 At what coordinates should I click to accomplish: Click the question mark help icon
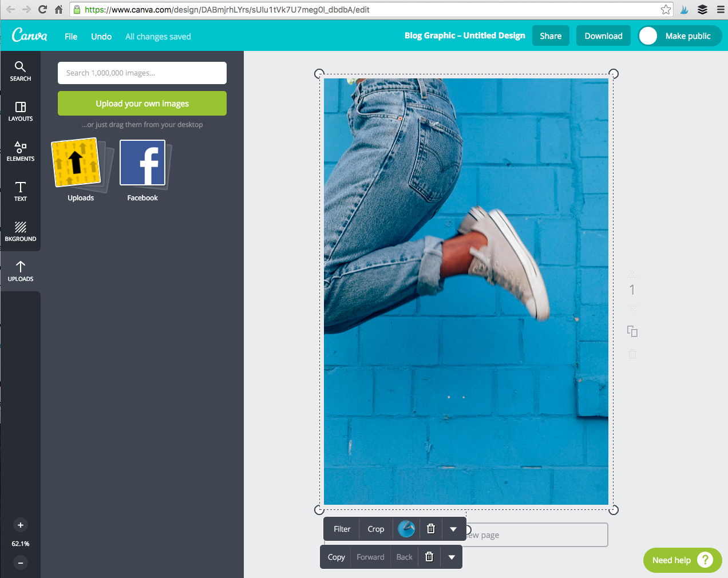coord(705,560)
